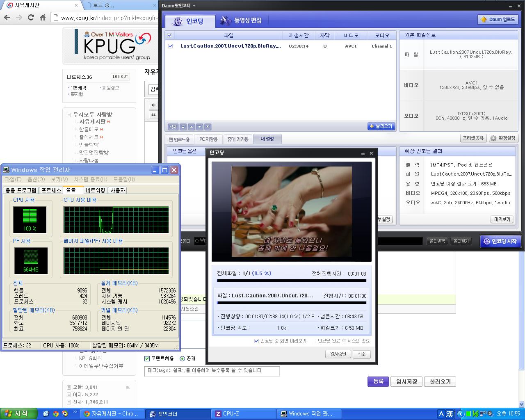Open 옵션 menu in Task Manager

(36, 179)
